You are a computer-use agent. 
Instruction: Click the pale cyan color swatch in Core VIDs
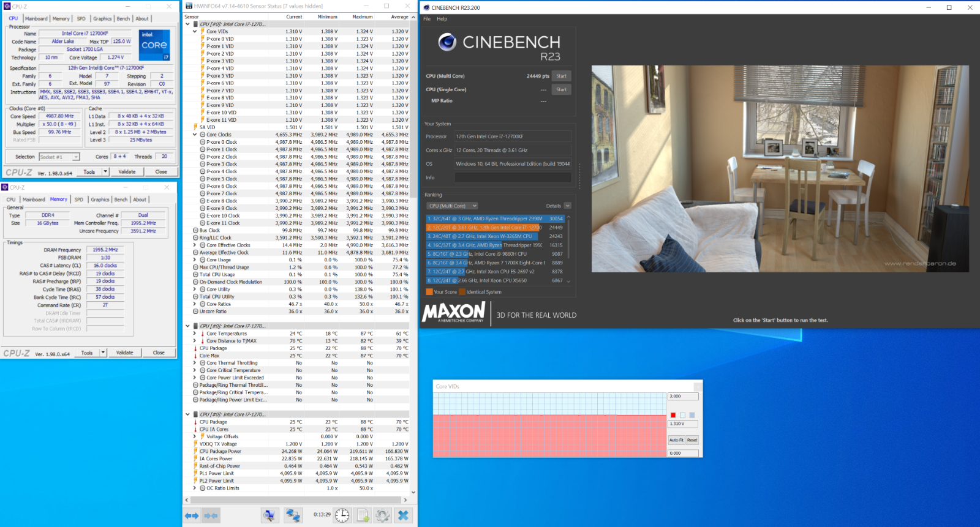(x=682, y=415)
